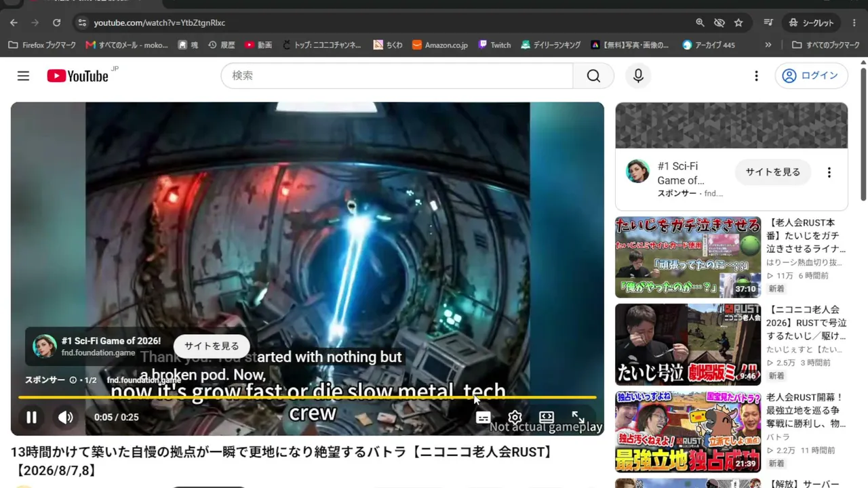Click the video title 13時間かけて築いた自慢の拠点
The height and width of the screenshot is (488, 868).
click(281, 461)
